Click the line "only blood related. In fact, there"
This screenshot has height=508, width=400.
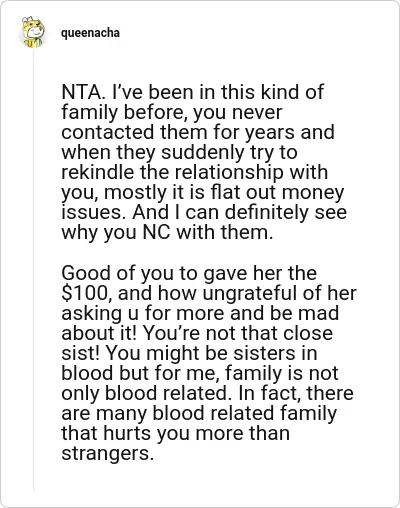click(207, 393)
